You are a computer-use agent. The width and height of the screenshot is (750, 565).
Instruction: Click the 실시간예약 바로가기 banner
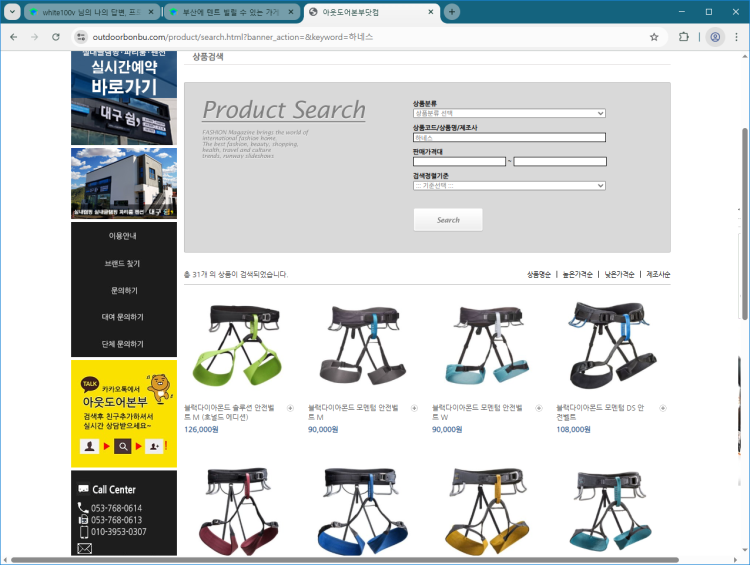[x=124, y=98]
